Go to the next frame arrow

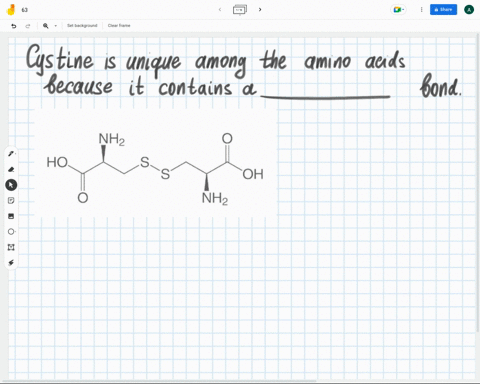[x=260, y=9]
